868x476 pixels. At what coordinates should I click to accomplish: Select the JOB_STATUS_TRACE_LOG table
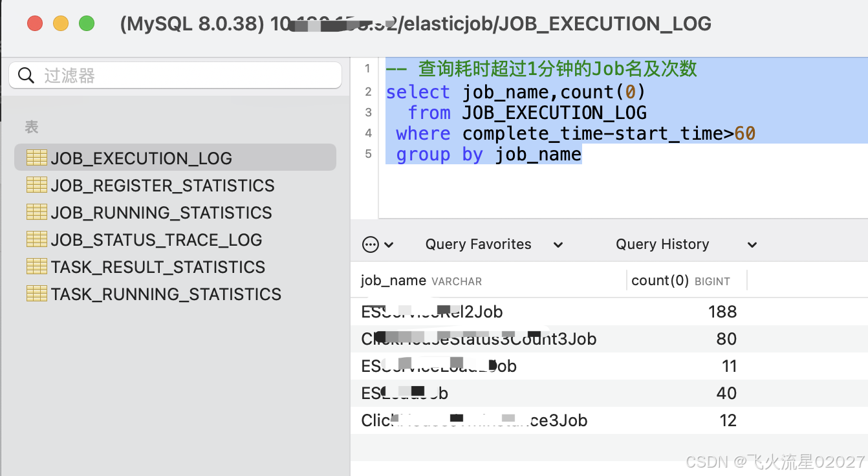pos(157,240)
